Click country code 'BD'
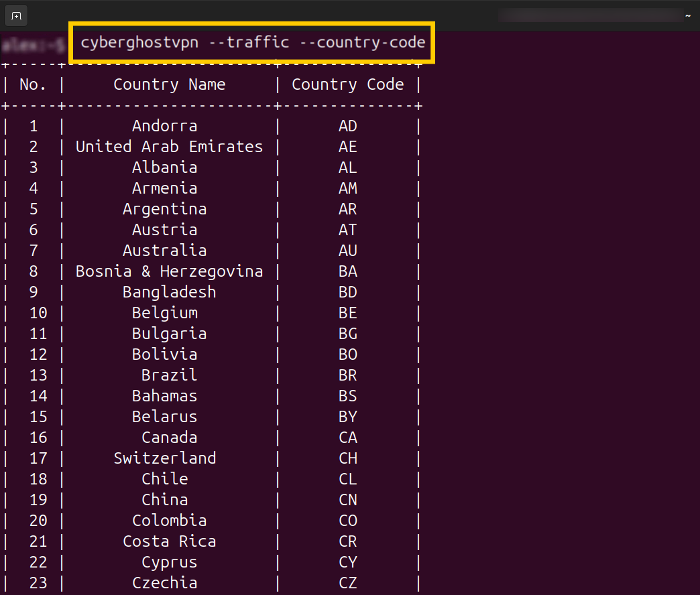This screenshot has width=700, height=595. [x=348, y=292]
